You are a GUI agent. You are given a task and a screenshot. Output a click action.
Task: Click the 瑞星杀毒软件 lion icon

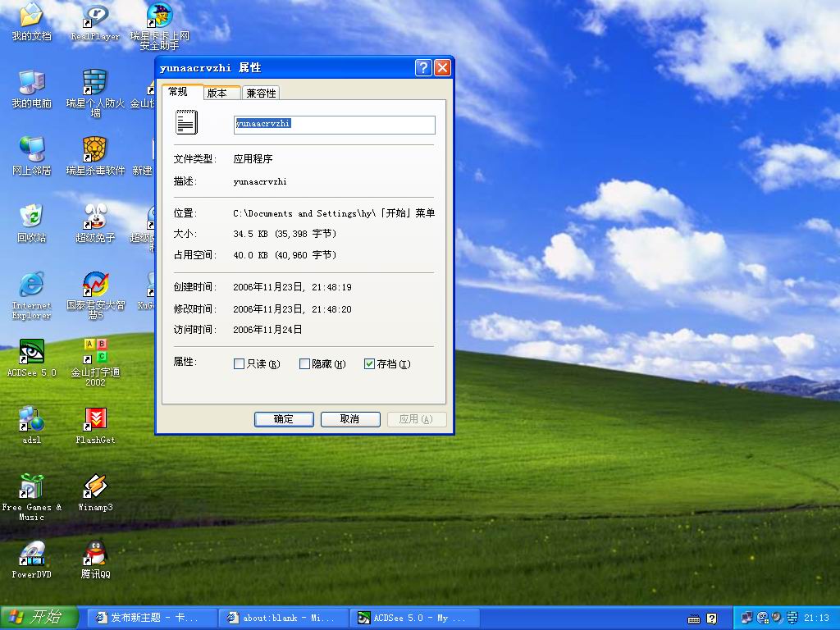pyautogui.click(x=95, y=150)
